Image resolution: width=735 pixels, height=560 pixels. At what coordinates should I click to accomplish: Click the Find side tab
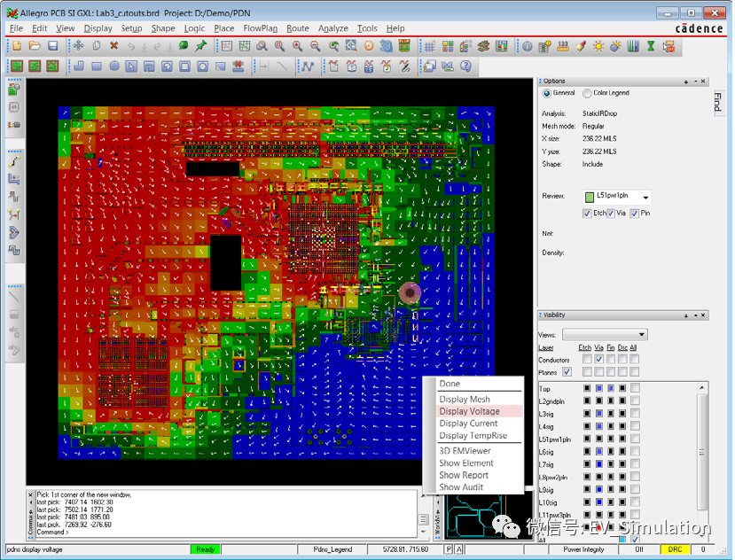click(x=717, y=102)
